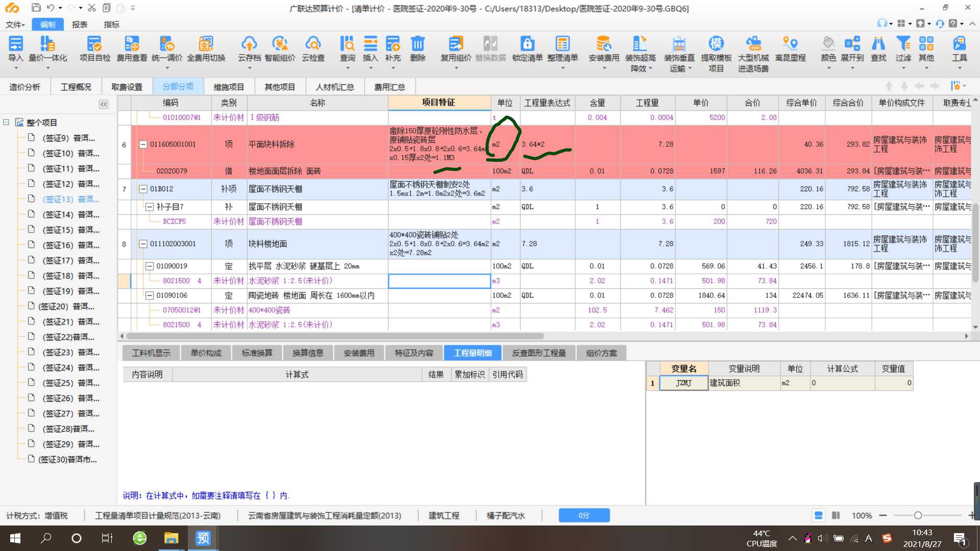Collapse row 011605001001 expander
Image resolution: width=980 pixels, height=551 pixels.
coord(143,144)
